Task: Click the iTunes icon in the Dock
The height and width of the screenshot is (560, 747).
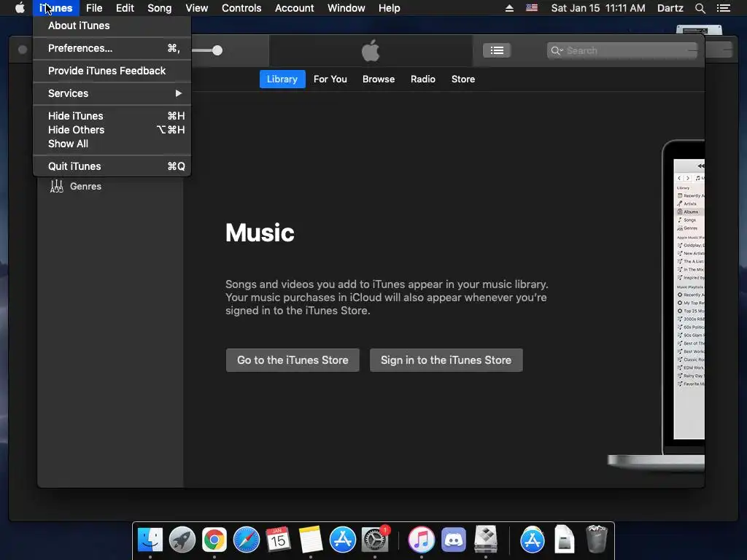Action: pos(421,540)
